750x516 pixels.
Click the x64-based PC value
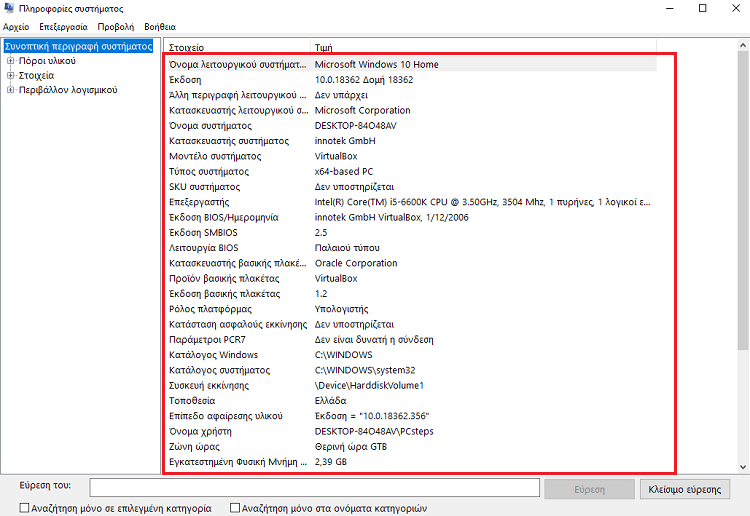(343, 171)
